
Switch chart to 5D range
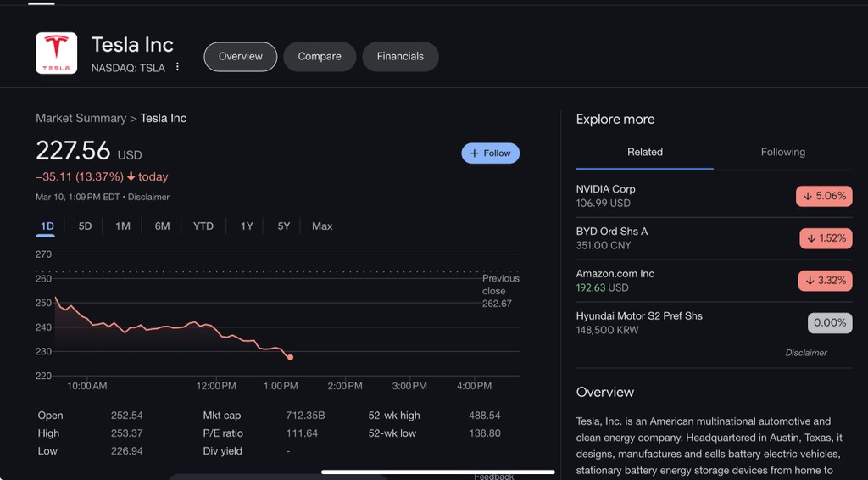[x=85, y=226]
